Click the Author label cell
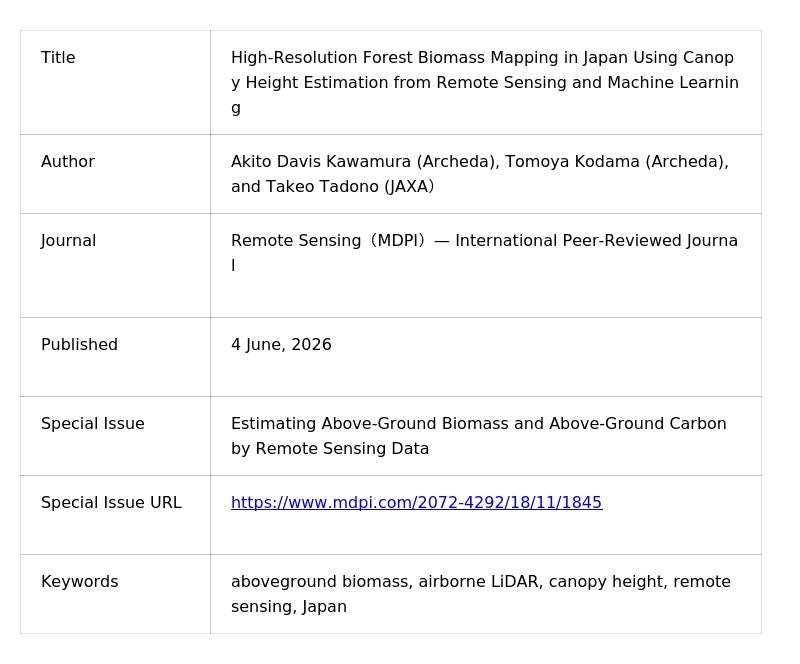 pyautogui.click(x=115, y=174)
